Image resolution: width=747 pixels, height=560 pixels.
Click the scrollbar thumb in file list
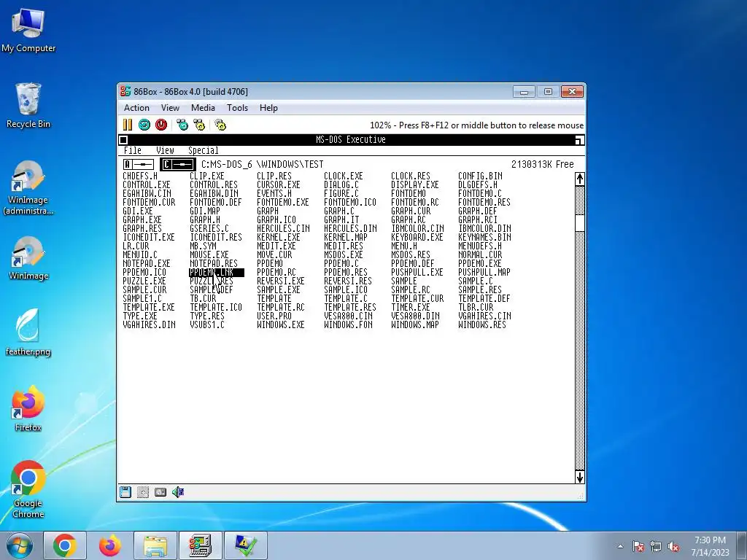coord(579,223)
